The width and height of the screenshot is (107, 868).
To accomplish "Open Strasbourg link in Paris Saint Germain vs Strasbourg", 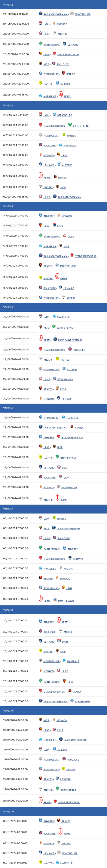I will [82, 701].
